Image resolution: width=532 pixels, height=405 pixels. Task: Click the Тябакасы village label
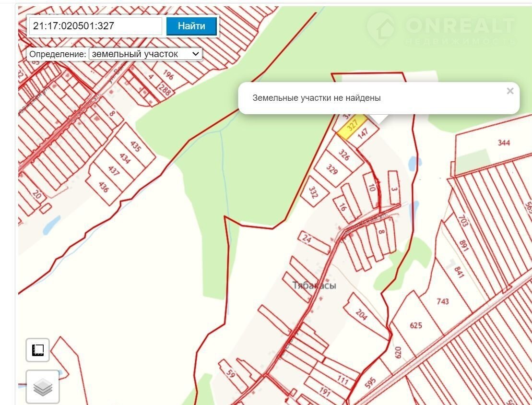coord(314,286)
